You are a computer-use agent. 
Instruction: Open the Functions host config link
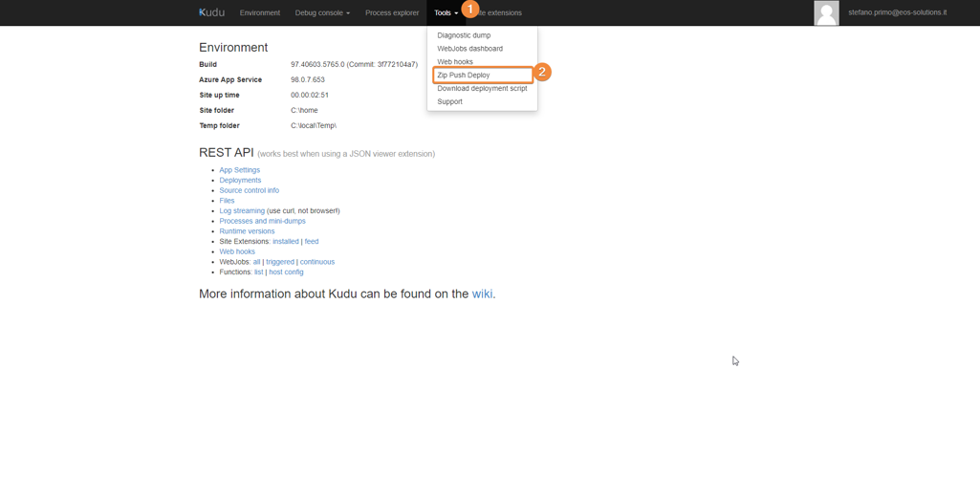286,272
